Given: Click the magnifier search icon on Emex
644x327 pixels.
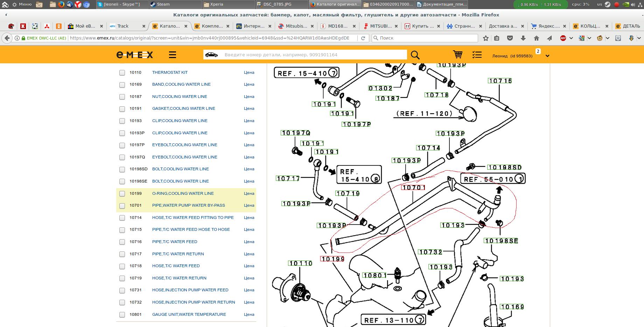Looking at the screenshot, I should (x=415, y=55).
